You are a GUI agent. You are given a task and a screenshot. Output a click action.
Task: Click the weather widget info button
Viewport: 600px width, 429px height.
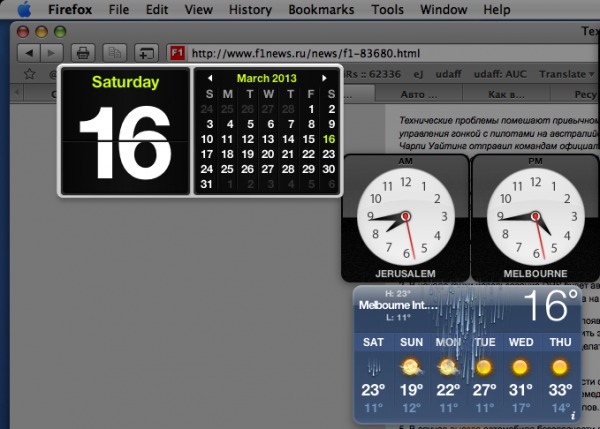573,416
